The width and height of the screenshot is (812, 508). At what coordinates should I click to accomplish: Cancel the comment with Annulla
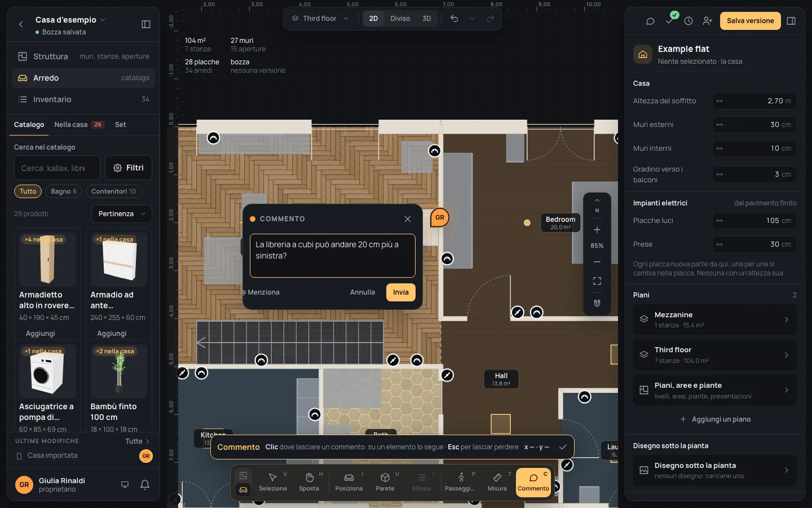tap(363, 292)
